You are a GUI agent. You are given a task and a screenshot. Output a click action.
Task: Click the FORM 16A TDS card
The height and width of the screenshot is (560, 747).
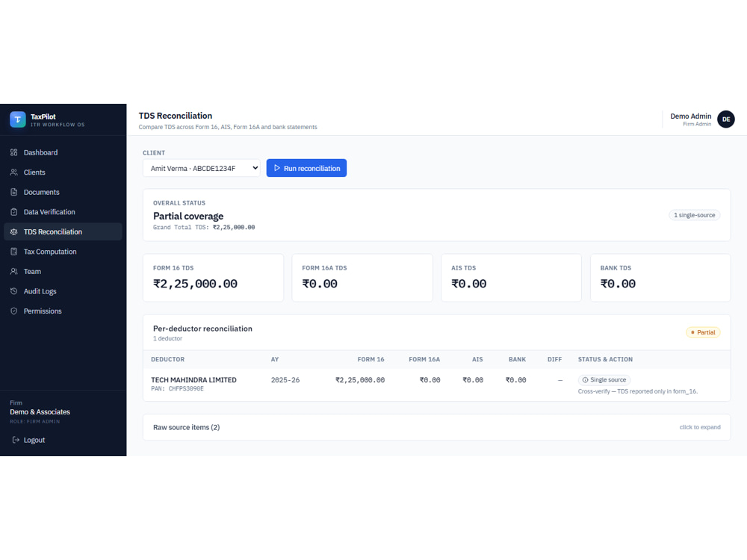362,278
